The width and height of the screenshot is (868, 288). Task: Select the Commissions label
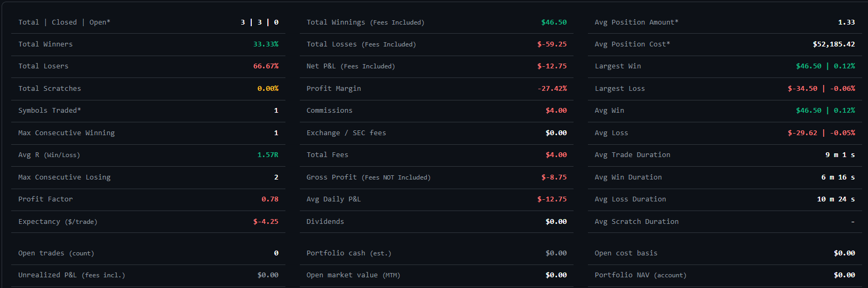329,111
